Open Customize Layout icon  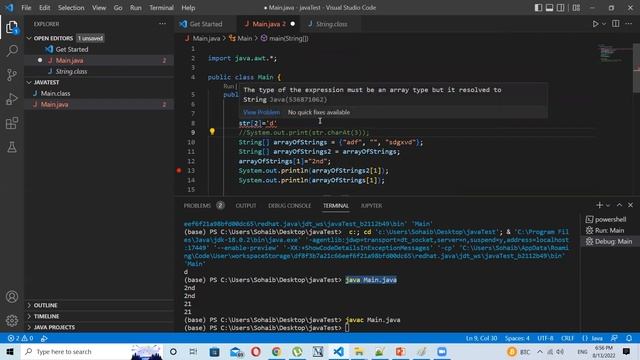pyautogui.click(x=576, y=8)
